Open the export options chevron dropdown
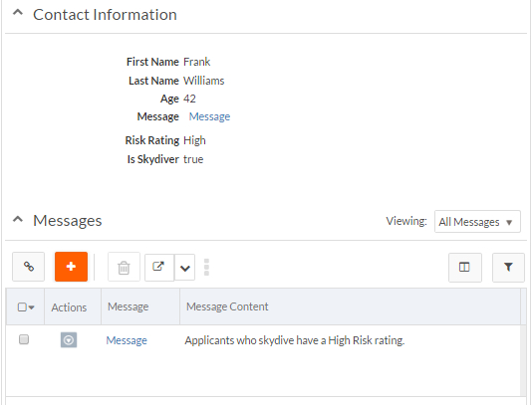The image size is (532, 405). tap(185, 268)
